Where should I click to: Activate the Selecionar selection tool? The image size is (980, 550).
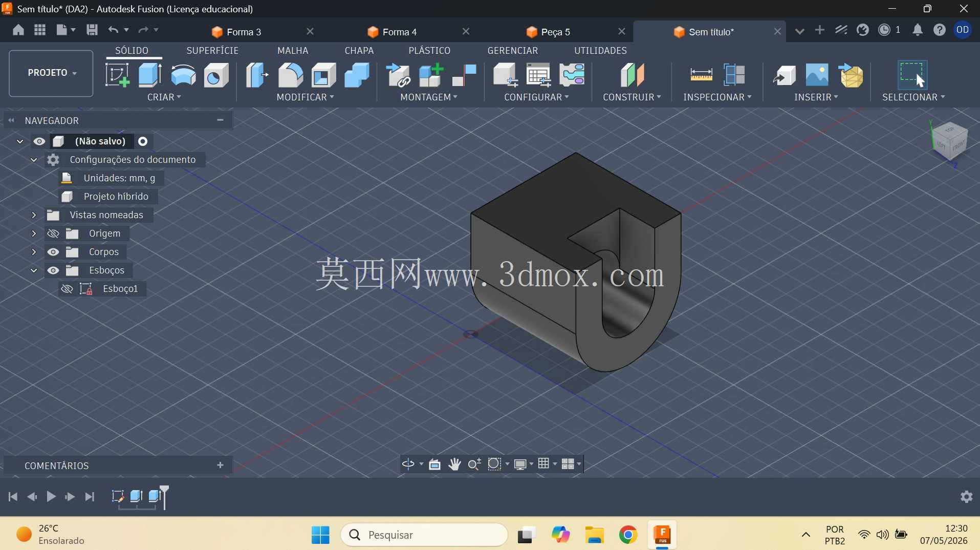912,75
